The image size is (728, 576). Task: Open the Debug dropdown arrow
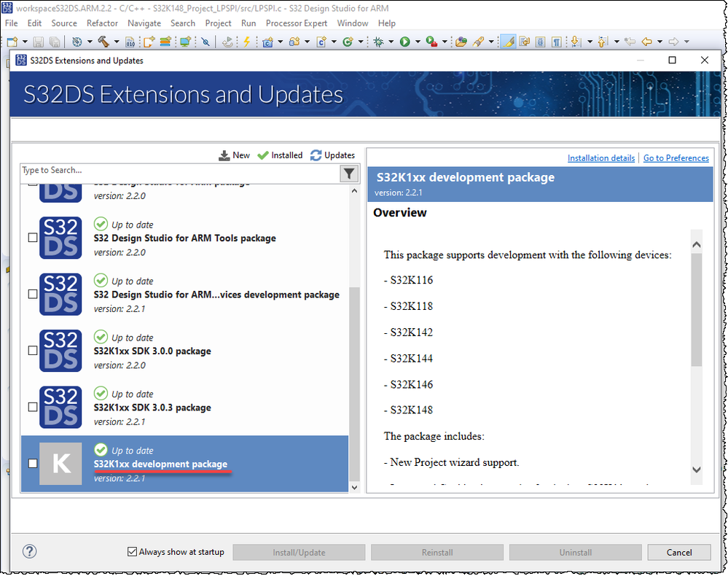pos(391,42)
